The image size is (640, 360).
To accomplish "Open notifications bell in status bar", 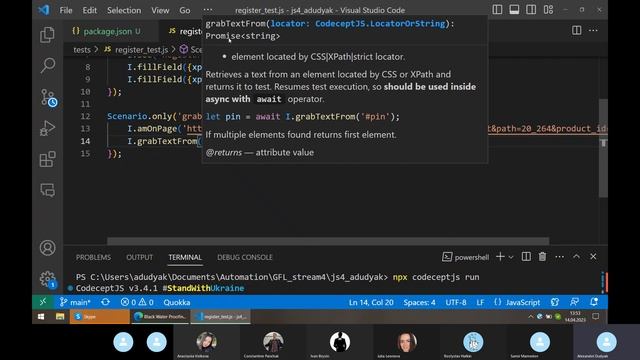I will click(594, 302).
